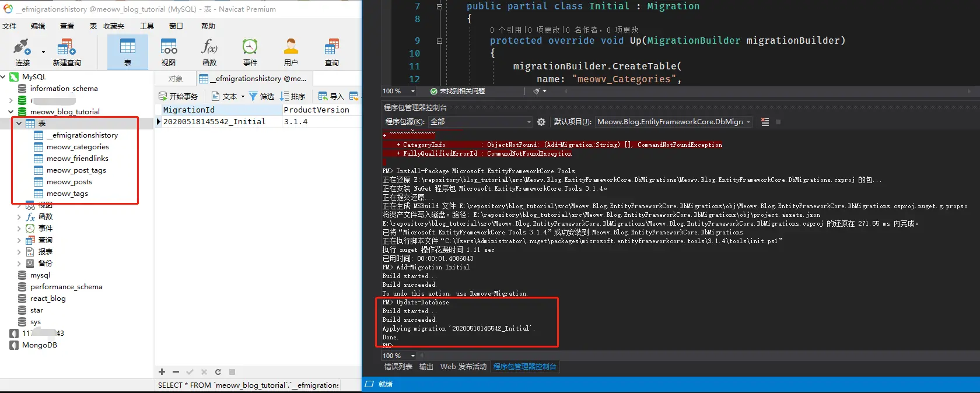Open the 查询 queries toolbar button
Viewport: 980px width, 393px height.
point(332,52)
